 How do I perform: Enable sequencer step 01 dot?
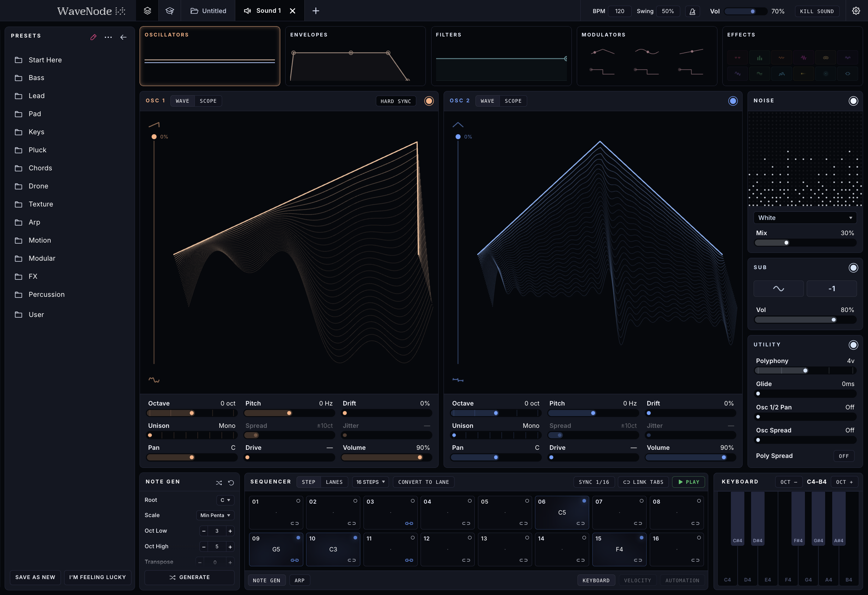point(298,501)
